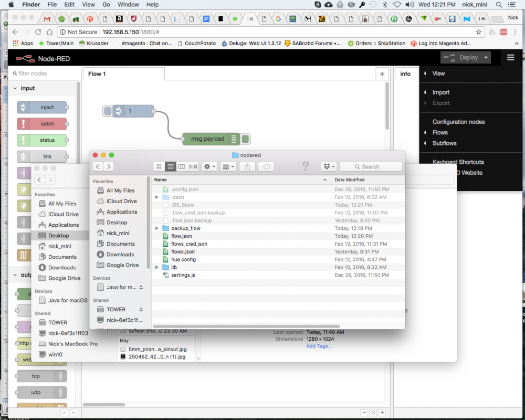
Task: Go back in nodered Finder window
Action: [98, 166]
